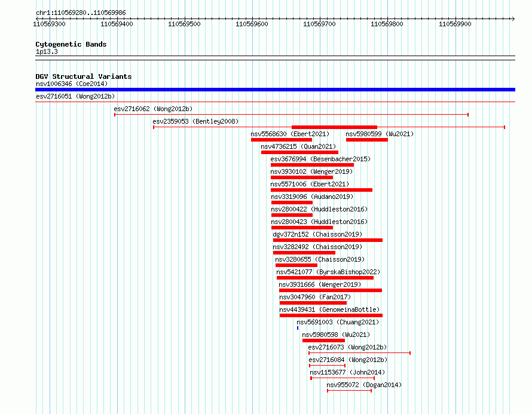
Task: Click ruler position 110569600
Action: 252,24
